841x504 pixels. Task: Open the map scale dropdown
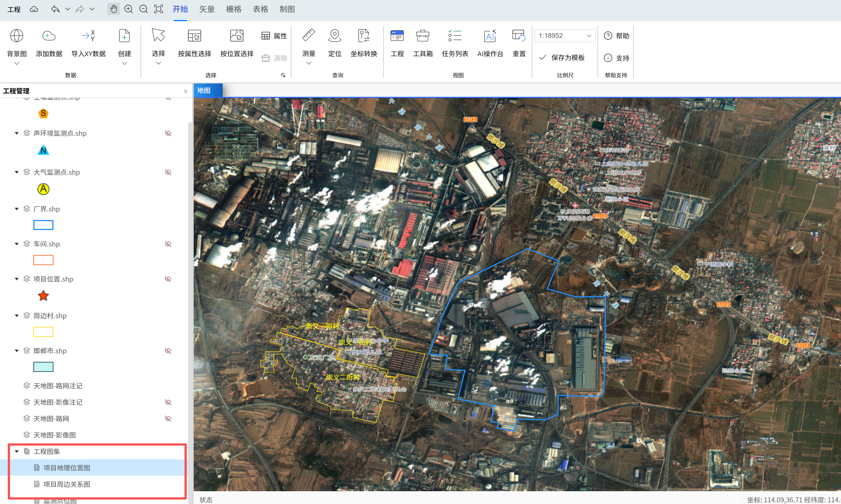[x=589, y=36]
